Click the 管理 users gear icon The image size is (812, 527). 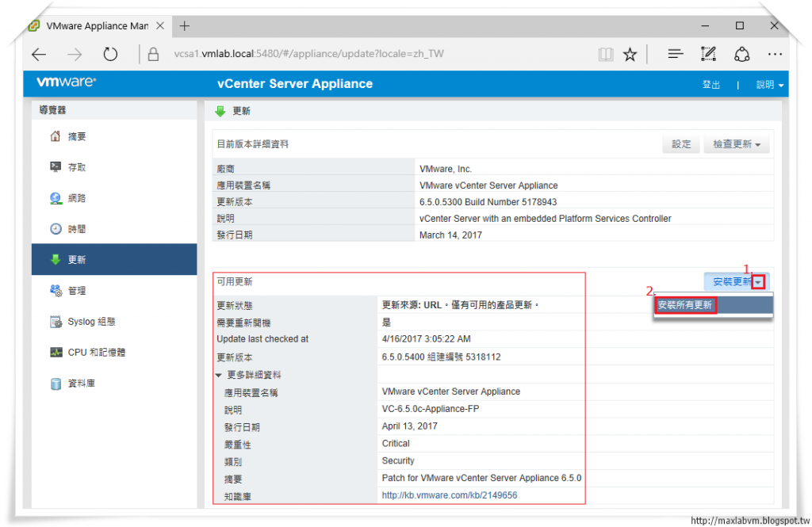(56, 290)
